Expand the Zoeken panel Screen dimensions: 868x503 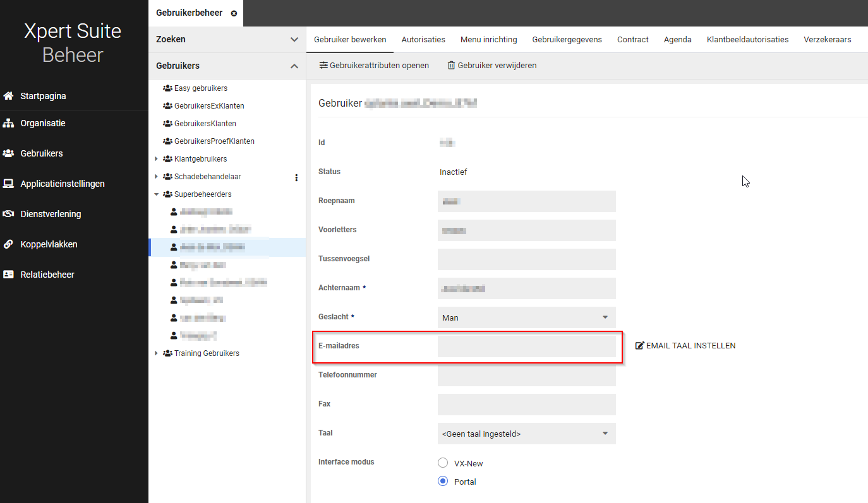294,39
